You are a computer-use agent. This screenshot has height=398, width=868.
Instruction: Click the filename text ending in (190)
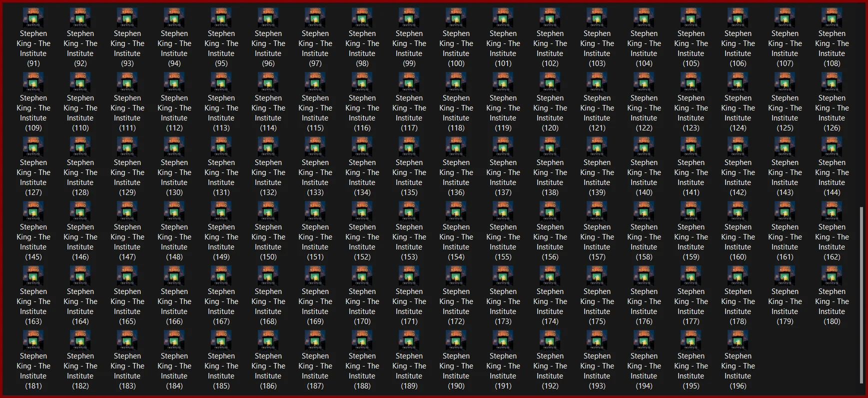(456, 371)
